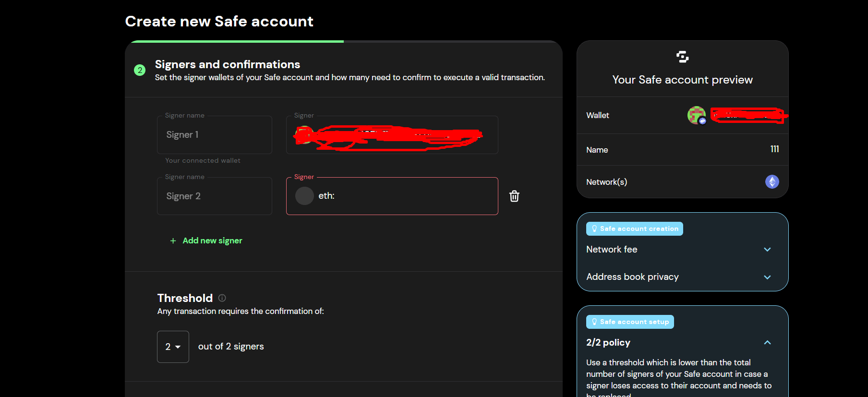Click the Safe account setup tag

point(630,322)
